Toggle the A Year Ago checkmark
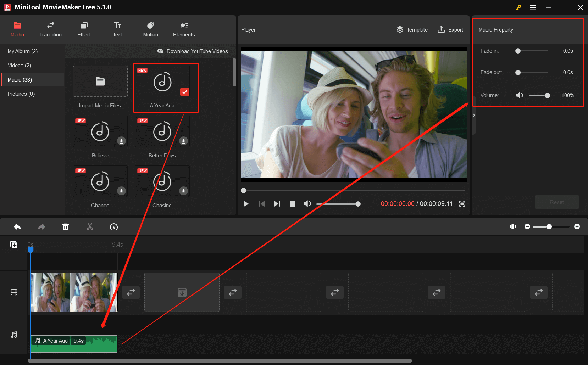588x365 pixels. (185, 92)
